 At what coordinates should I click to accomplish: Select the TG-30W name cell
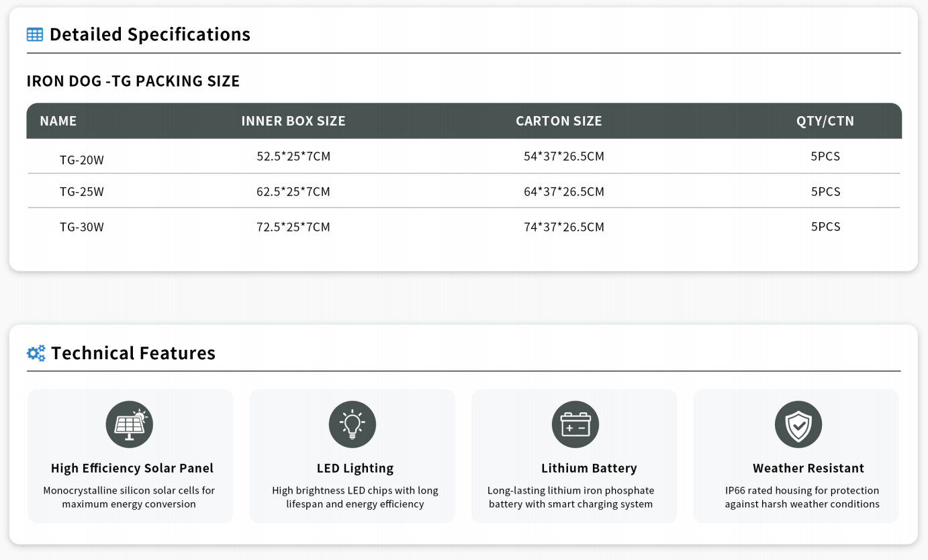pyautogui.click(x=82, y=227)
